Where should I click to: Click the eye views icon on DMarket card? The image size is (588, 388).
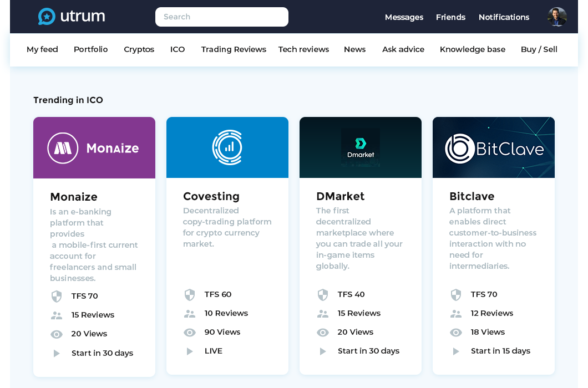coord(323,333)
